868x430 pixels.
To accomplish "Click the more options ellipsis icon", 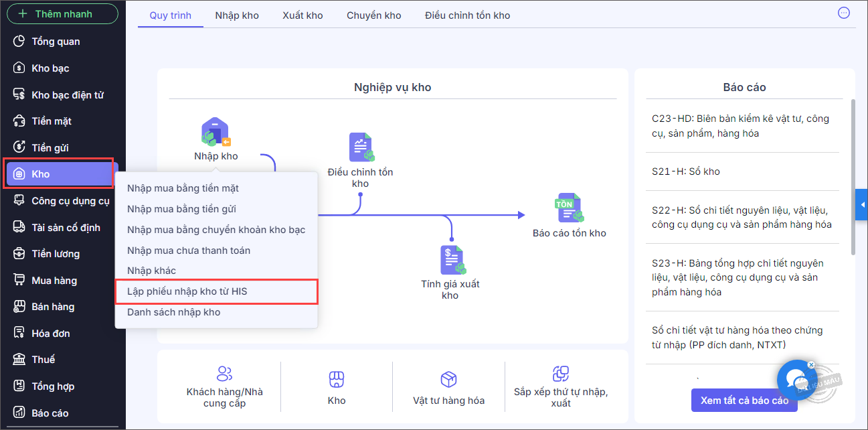I will coord(844,13).
